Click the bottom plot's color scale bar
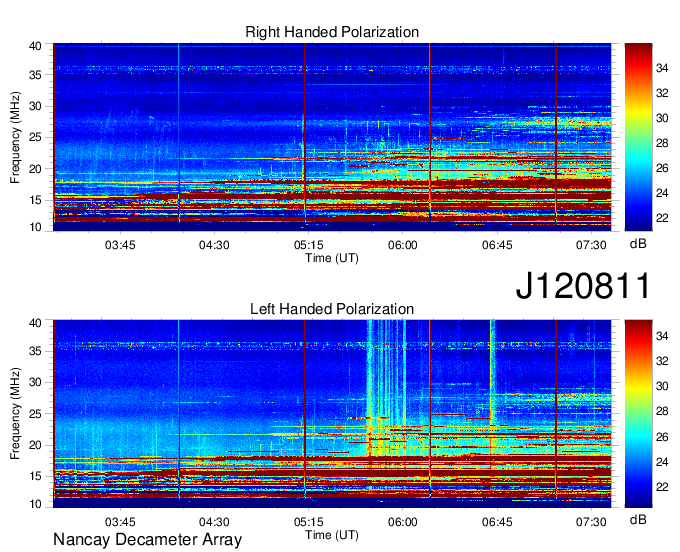680x552 pixels. pos(638,414)
